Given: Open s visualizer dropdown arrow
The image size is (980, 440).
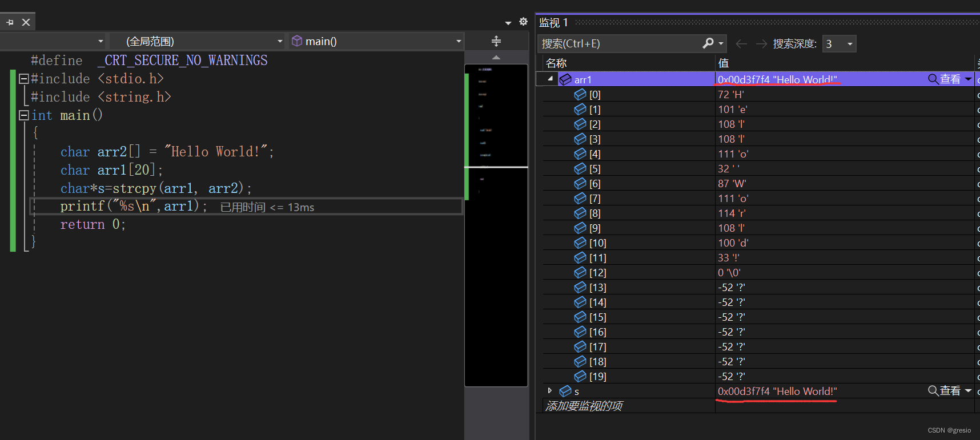Looking at the screenshot, I should 969,390.
